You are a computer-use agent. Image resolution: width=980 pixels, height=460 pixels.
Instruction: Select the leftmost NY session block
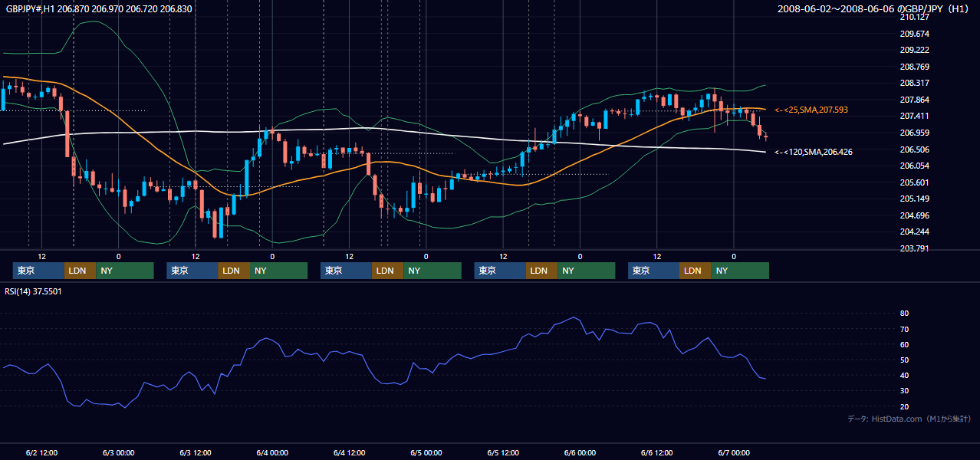click(124, 271)
